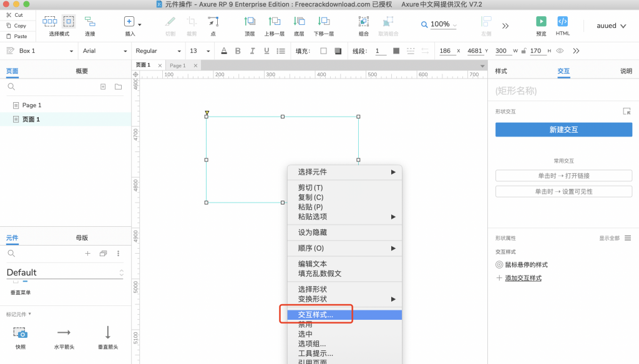Switch to the 样式 tab in right panel

[500, 71]
